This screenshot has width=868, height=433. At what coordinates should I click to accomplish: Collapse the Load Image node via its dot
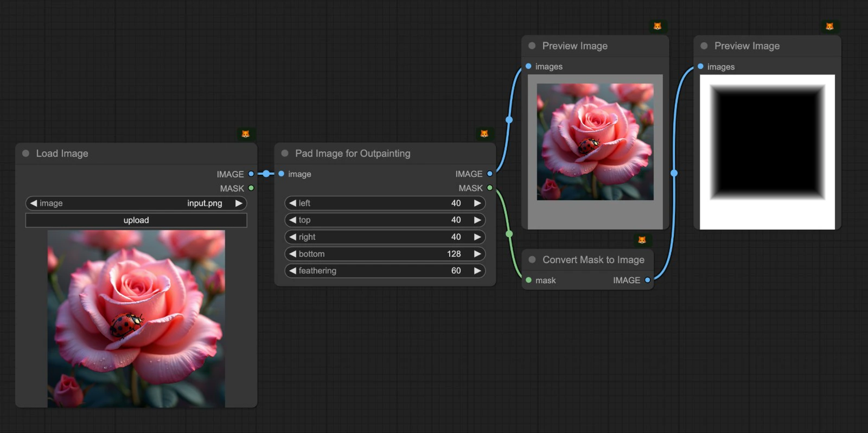25,154
